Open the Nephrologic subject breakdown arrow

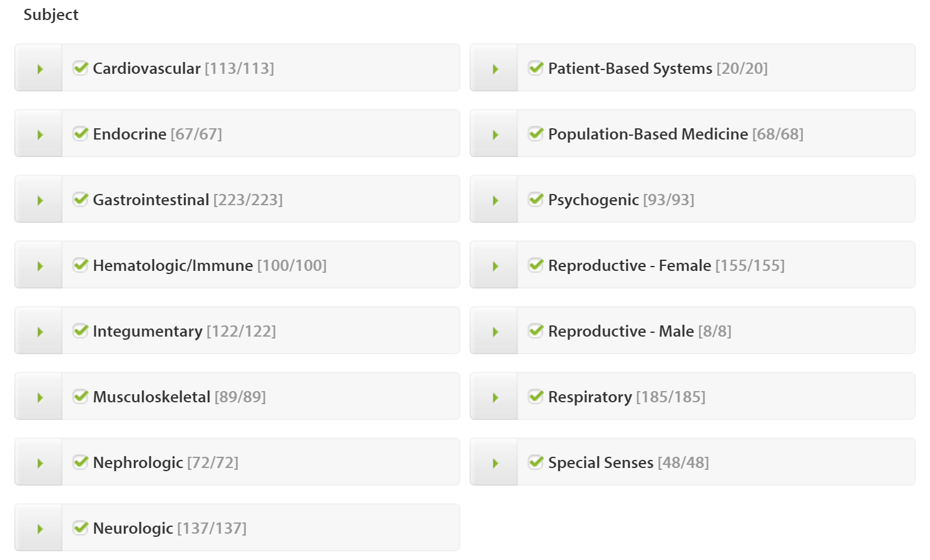coord(38,462)
